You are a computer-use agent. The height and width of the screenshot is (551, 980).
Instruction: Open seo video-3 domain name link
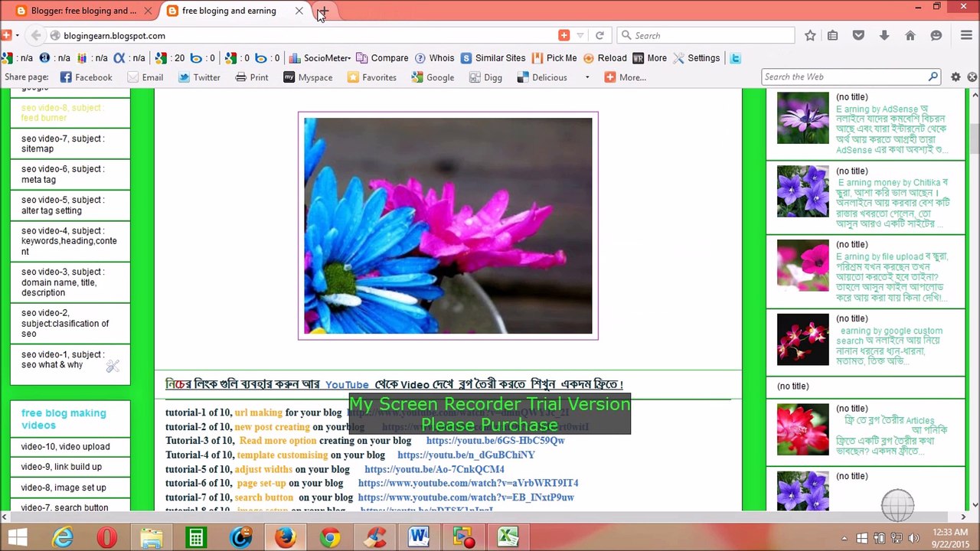click(64, 282)
